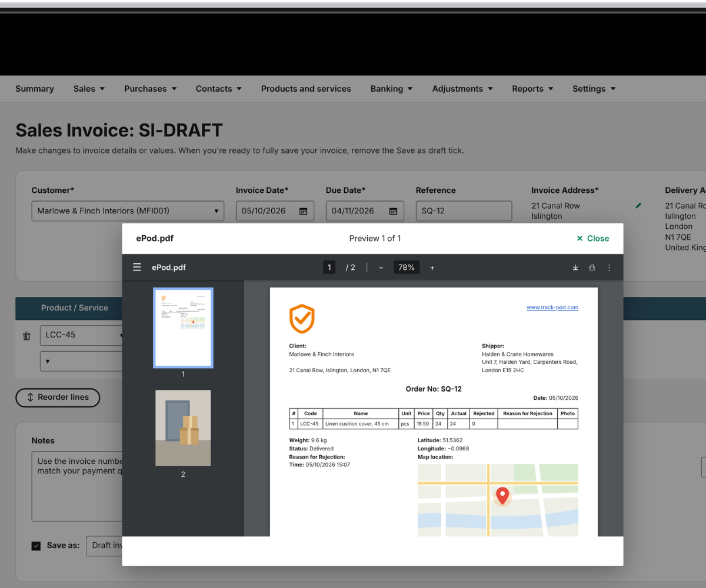Open the PDF viewer more options menu

click(x=609, y=268)
